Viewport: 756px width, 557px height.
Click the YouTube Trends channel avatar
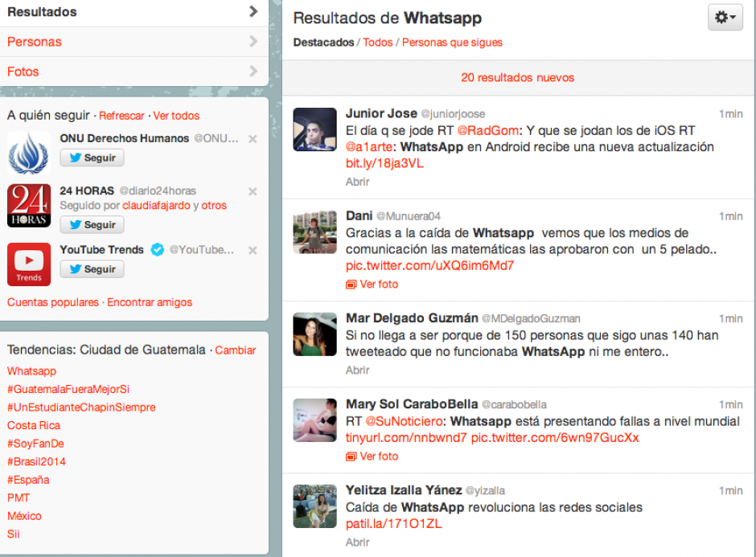(x=29, y=264)
